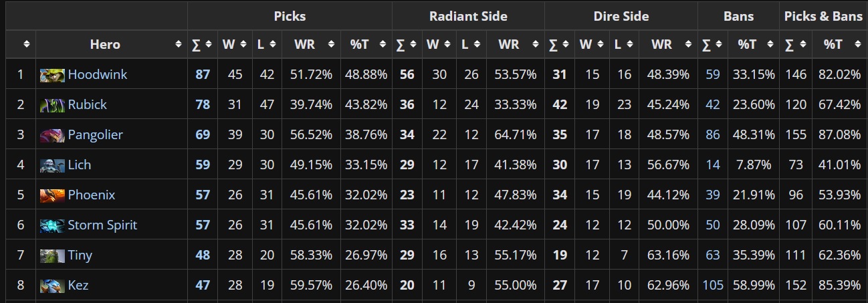Click the Pangolier hero portrait icon
The image size is (868, 303).
click(52, 134)
